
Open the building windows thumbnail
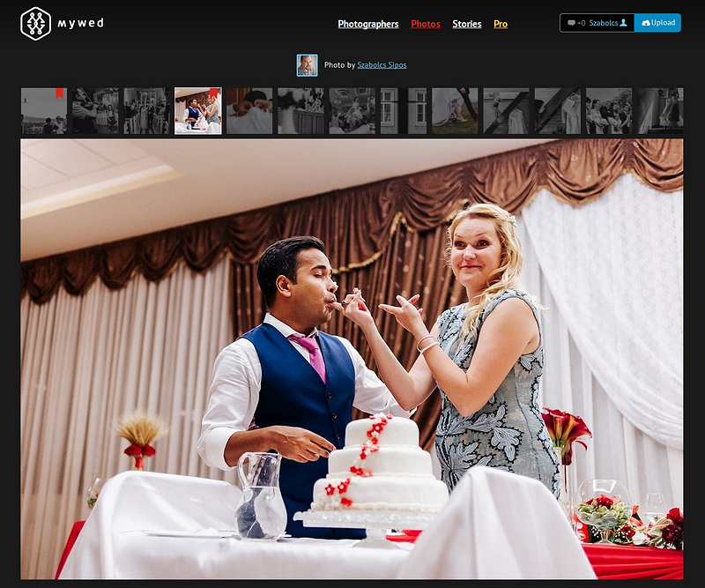pos(404,111)
